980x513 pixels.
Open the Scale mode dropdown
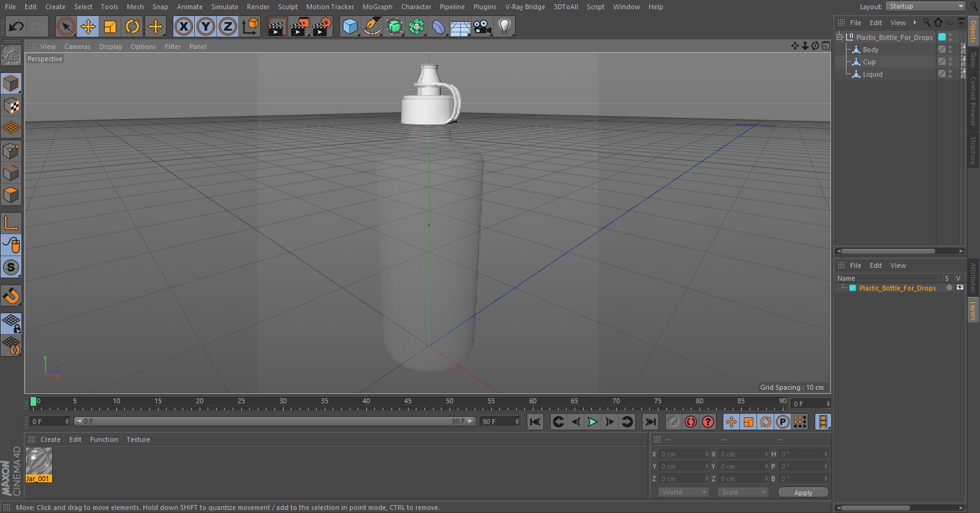pyautogui.click(x=743, y=492)
